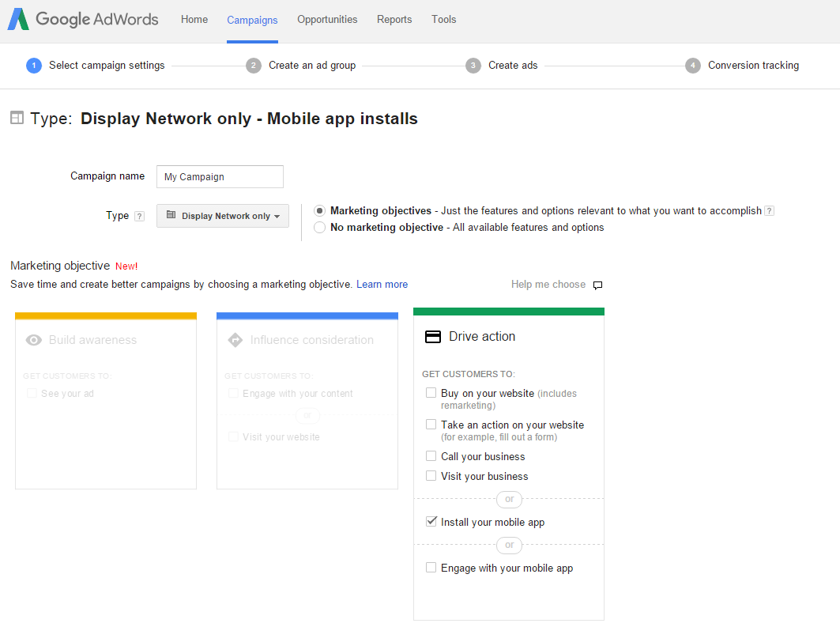This screenshot has height=627, width=840.
Task: Open the Tools tab
Action: pyautogui.click(x=443, y=19)
